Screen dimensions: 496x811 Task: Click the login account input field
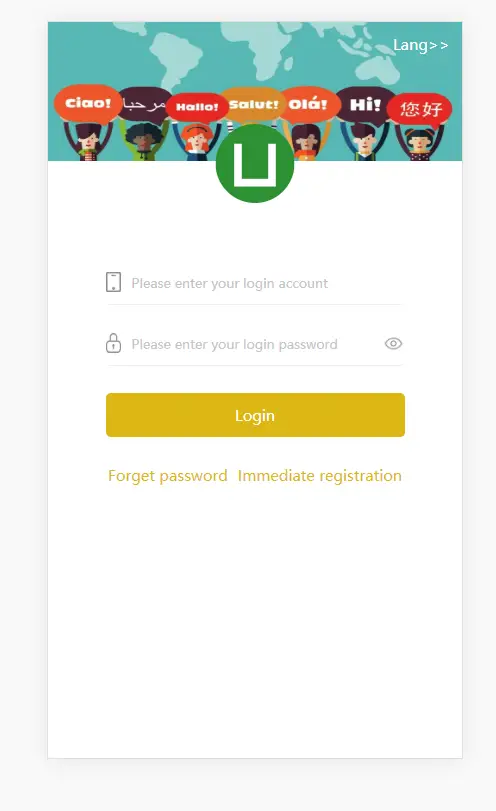[266, 283]
